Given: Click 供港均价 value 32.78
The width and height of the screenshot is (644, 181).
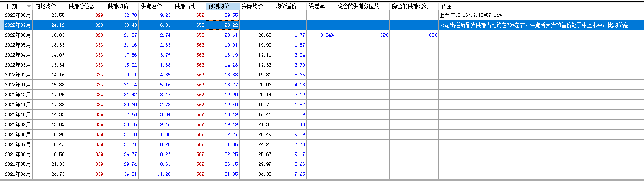Looking at the screenshot, I should 122,15.
